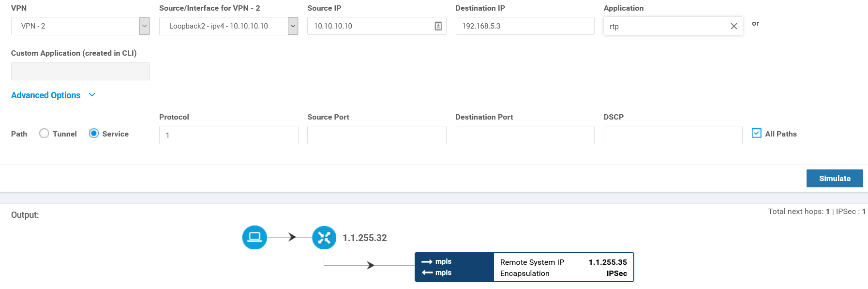868x289 pixels.
Task: Click the Custom Application text field
Action: [80, 71]
